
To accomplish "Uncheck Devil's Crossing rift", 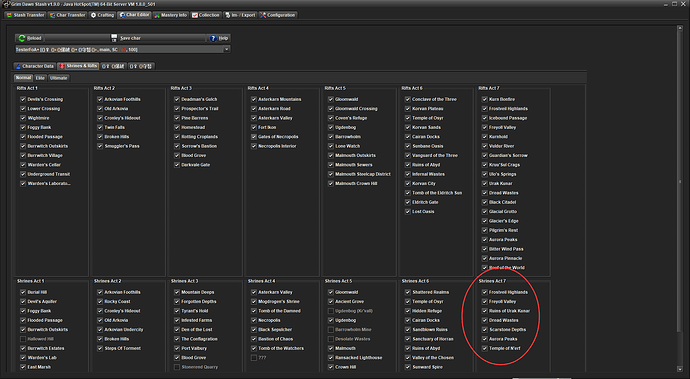I will pyautogui.click(x=23, y=99).
